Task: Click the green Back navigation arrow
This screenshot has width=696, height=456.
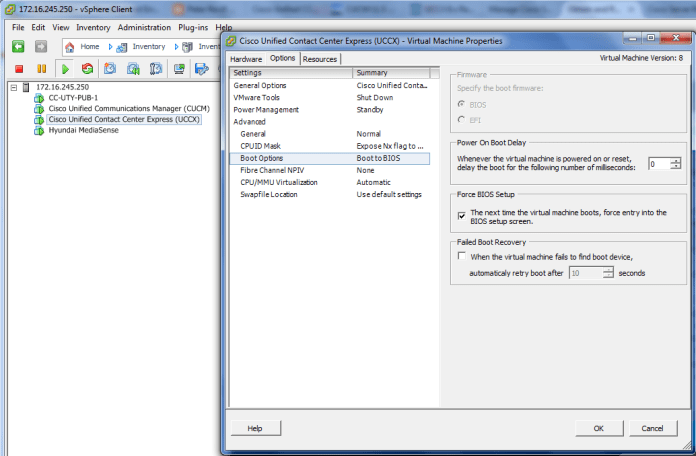Action: [x=18, y=46]
